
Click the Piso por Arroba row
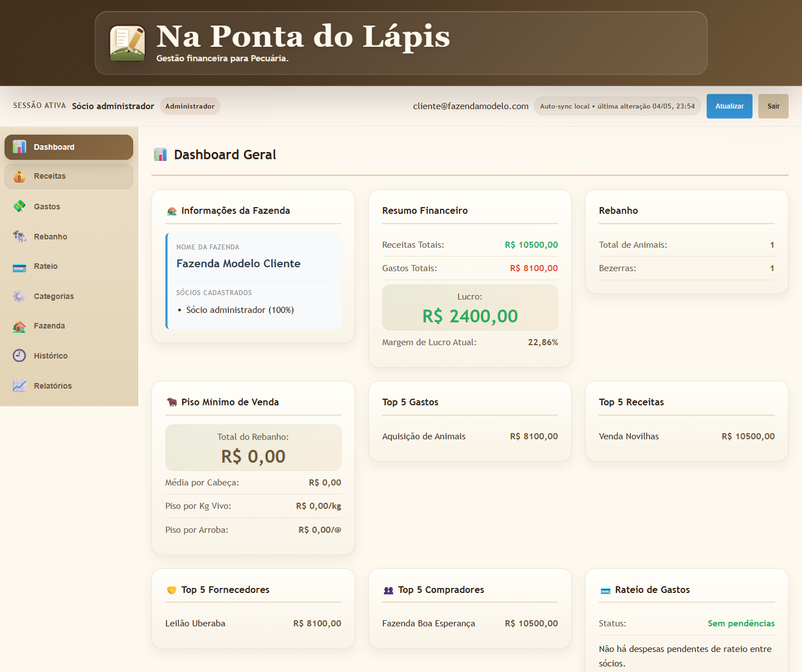253,530
